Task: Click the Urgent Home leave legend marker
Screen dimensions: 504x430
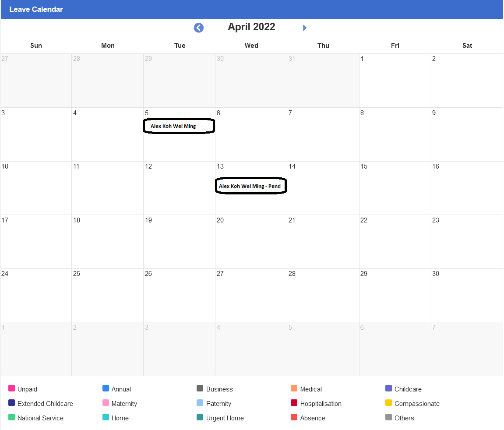Action: [x=199, y=418]
